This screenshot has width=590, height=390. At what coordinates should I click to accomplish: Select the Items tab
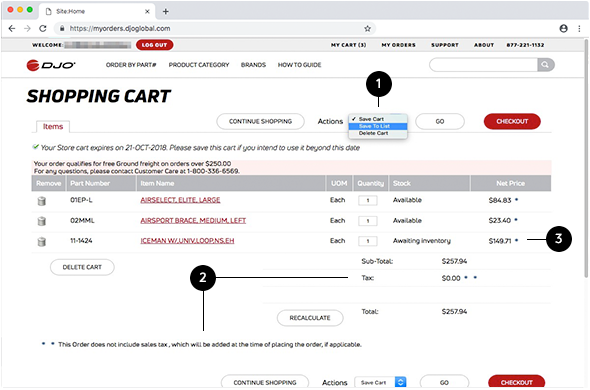pyautogui.click(x=53, y=126)
